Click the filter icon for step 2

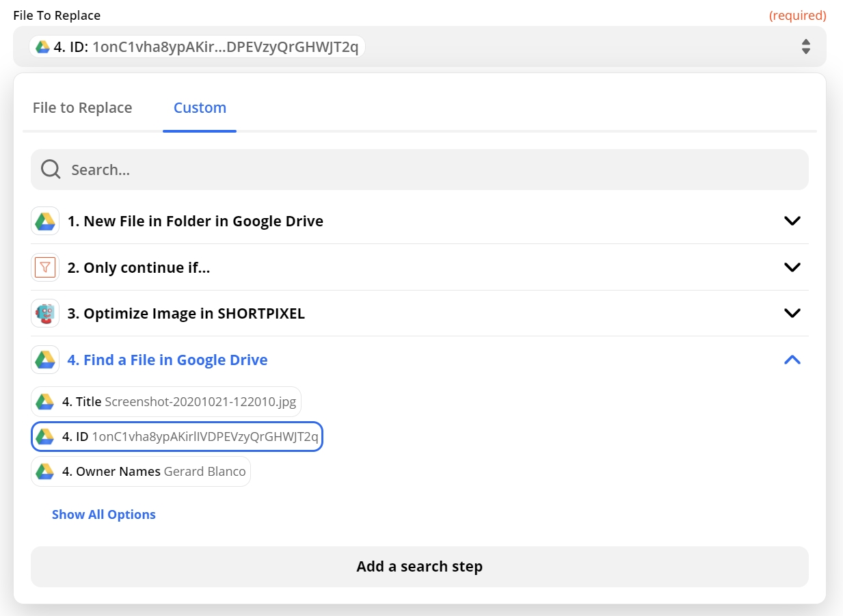pos(45,267)
